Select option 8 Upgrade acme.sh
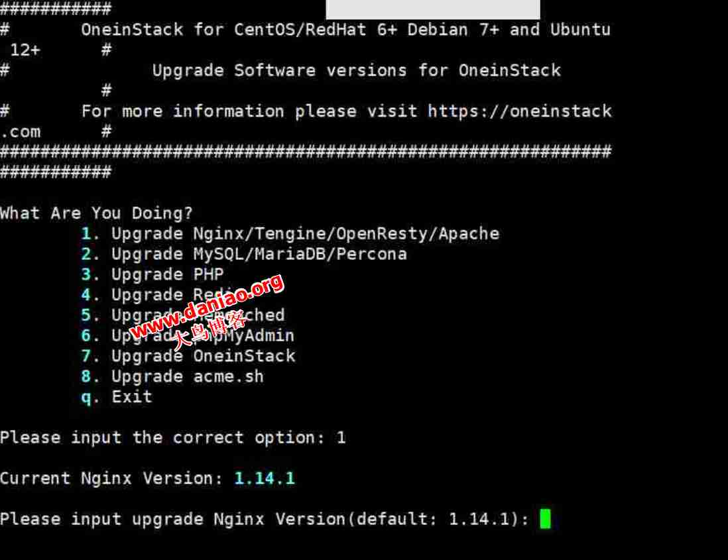 tap(172, 376)
